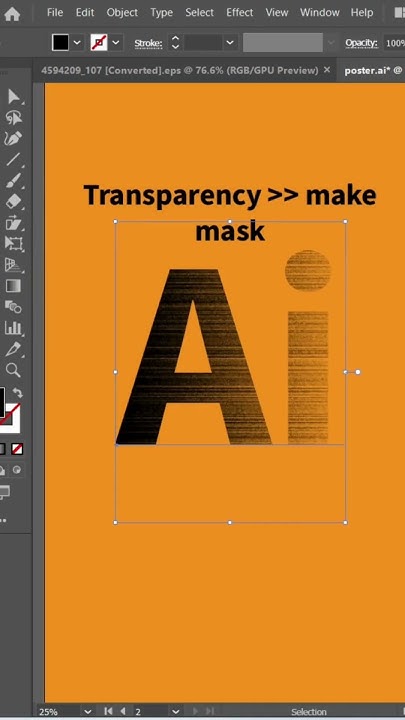This screenshot has width=405, height=720.
Task: Click 'Transparency >> make mask' text on canvas
Action: [x=230, y=213]
